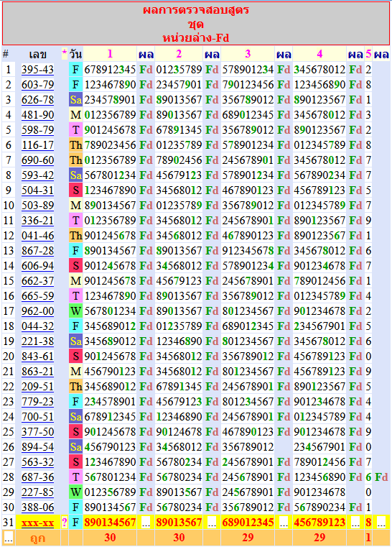The image size is (392, 547).
Task: Click the pink column 1 header
Action: [110, 54]
